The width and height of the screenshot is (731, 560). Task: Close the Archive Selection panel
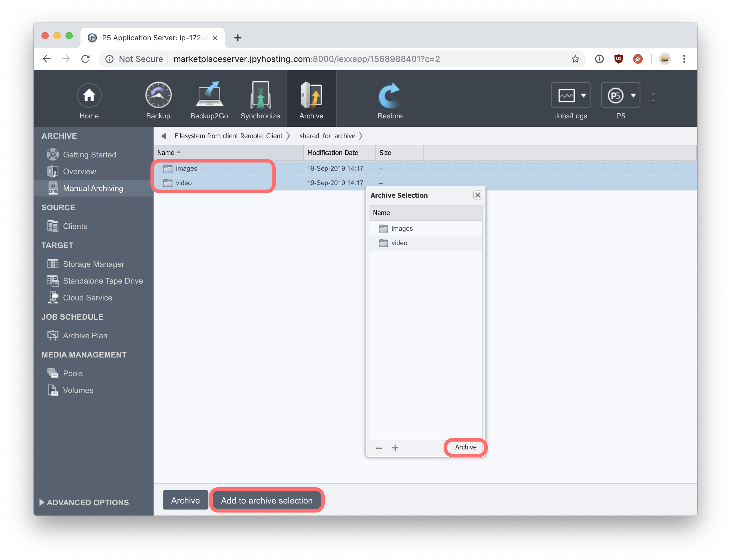point(478,195)
